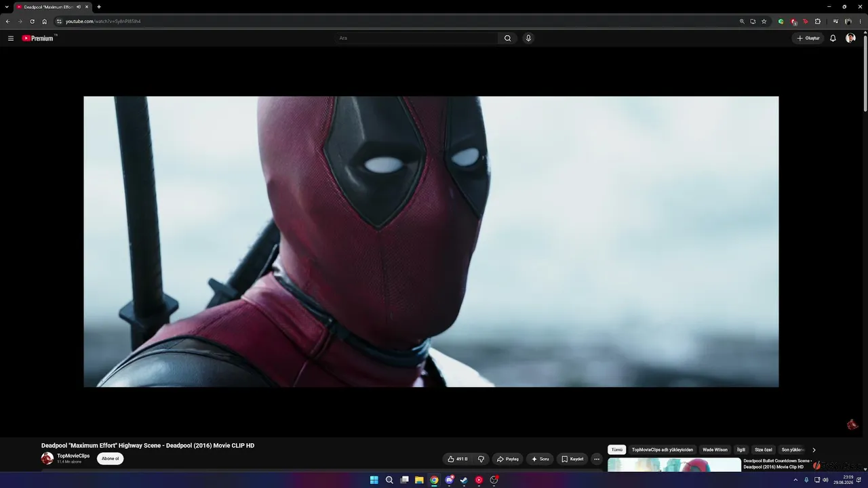
Task: Open the Deadpool Bullet Countdown Scene thumbnail
Action: 674,465
